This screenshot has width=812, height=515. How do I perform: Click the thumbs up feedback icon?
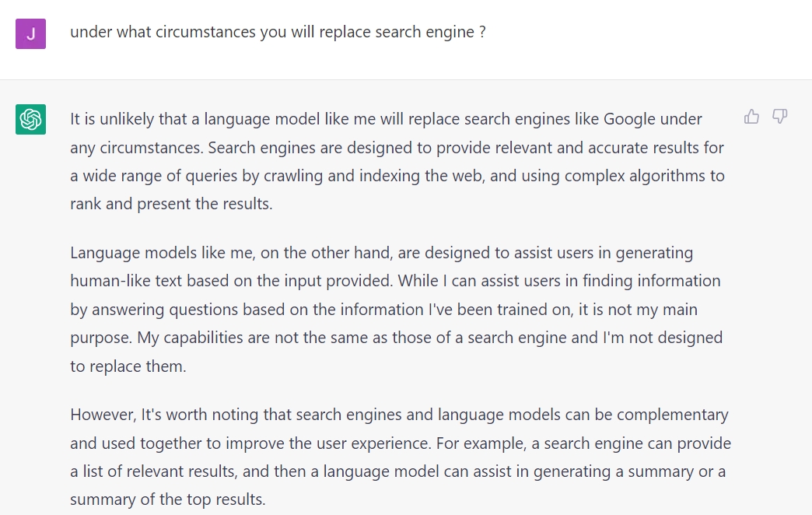[751, 117]
